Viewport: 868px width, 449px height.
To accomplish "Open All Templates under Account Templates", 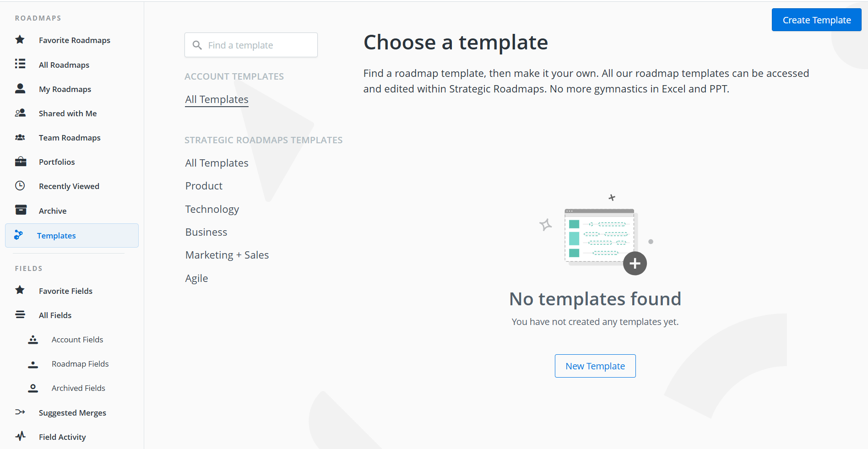I will 217,99.
